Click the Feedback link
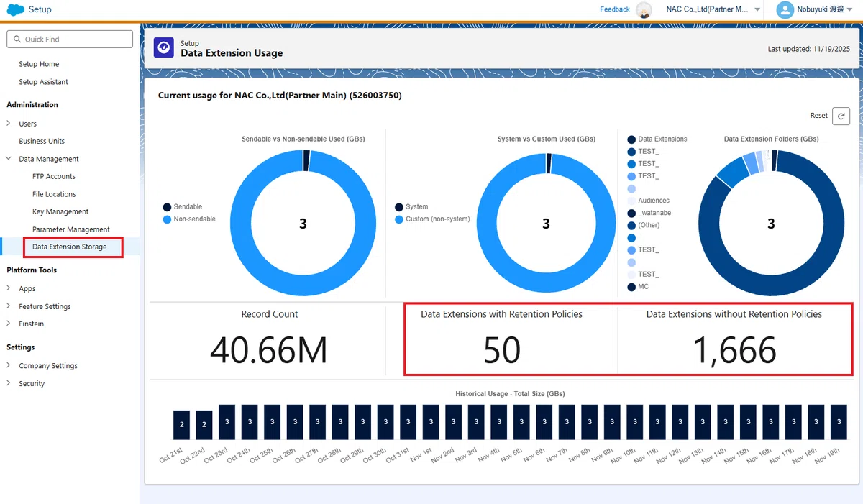This screenshot has height=504, width=863. pos(615,9)
